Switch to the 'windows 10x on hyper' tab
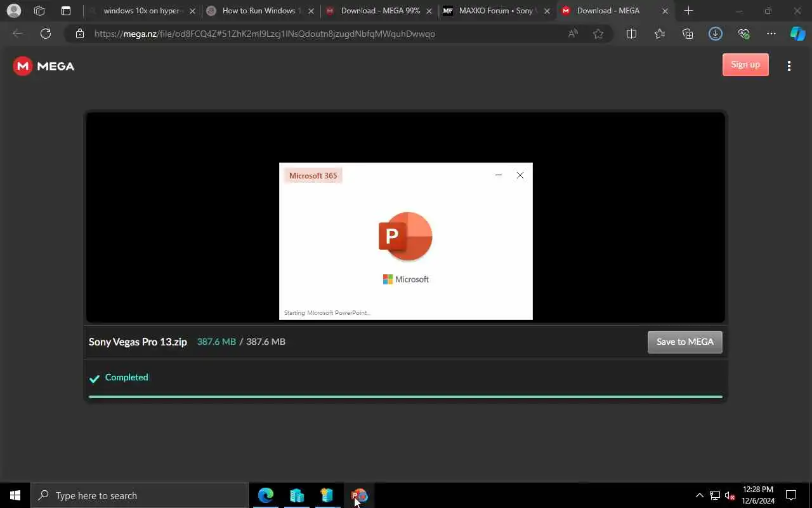Screen dimensions: 812x508 141,11
